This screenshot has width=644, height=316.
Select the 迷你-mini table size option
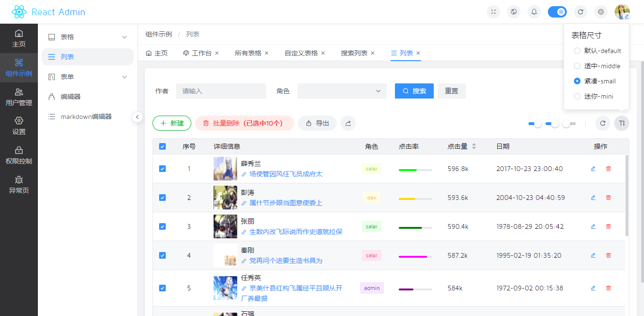[x=577, y=96]
